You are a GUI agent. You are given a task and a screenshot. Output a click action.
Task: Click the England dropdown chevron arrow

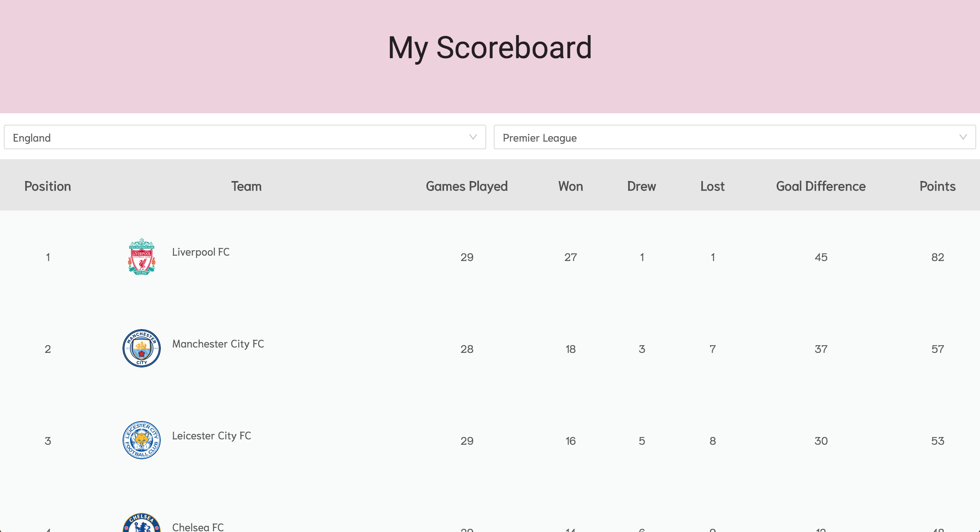point(473,137)
